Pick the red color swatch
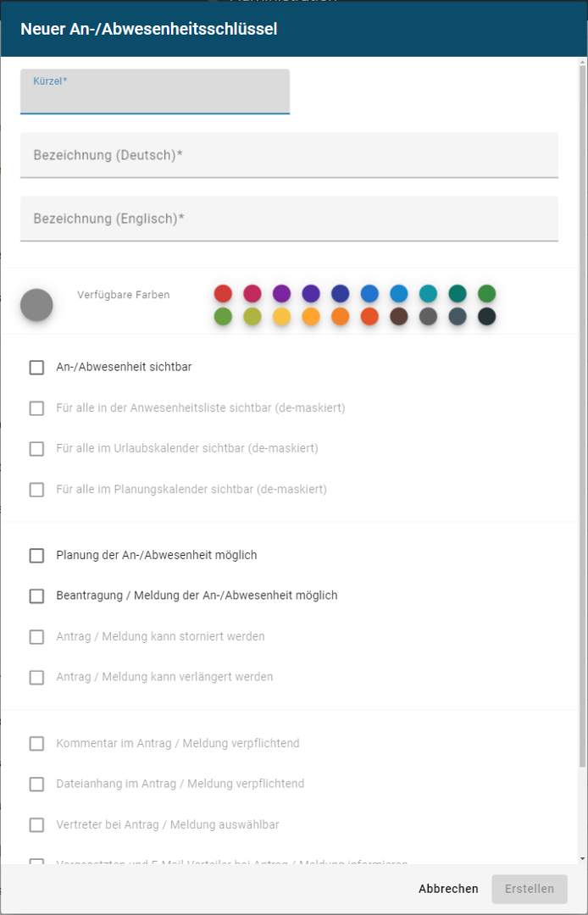The image size is (588, 915). (223, 294)
